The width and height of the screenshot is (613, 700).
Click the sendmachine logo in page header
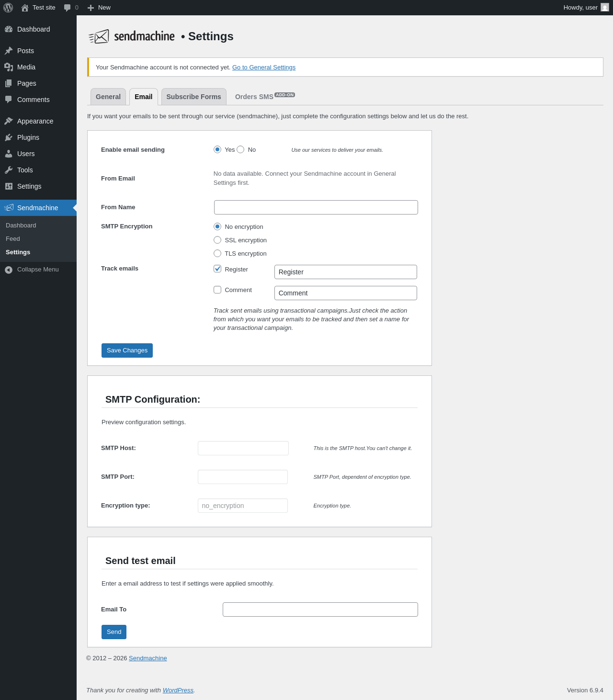[x=132, y=36]
